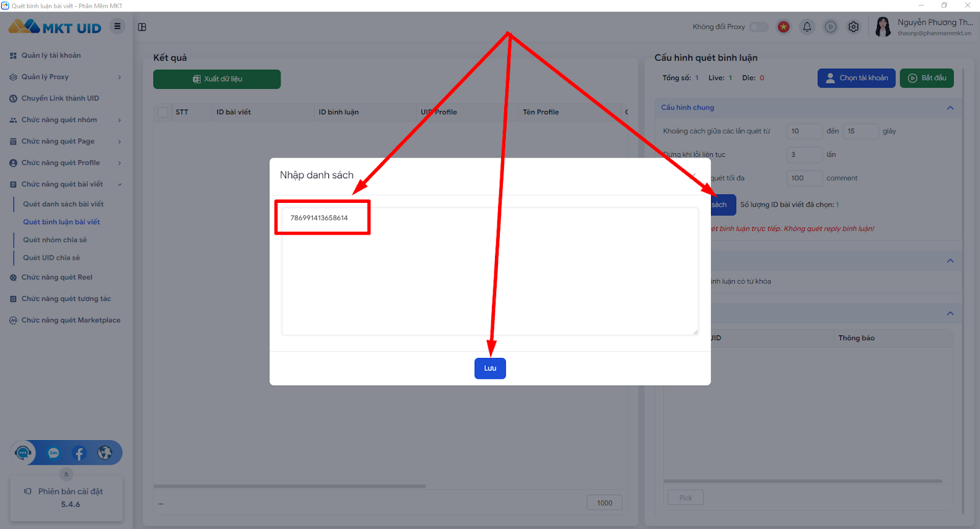Click the Tên Profile column header
980x529 pixels.
pos(541,112)
